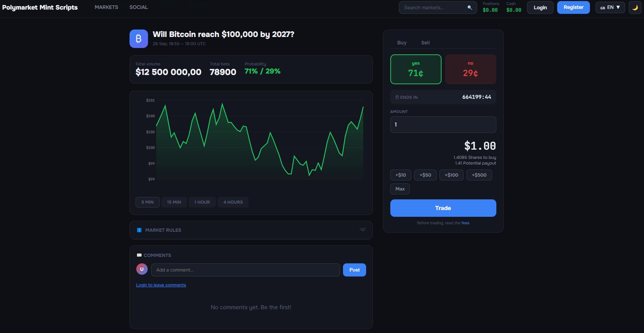Image resolution: width=644 pixels, height=333 pixels.
Task: Click the 1.4085 Shares to buy text
Action: pos(475,157)
